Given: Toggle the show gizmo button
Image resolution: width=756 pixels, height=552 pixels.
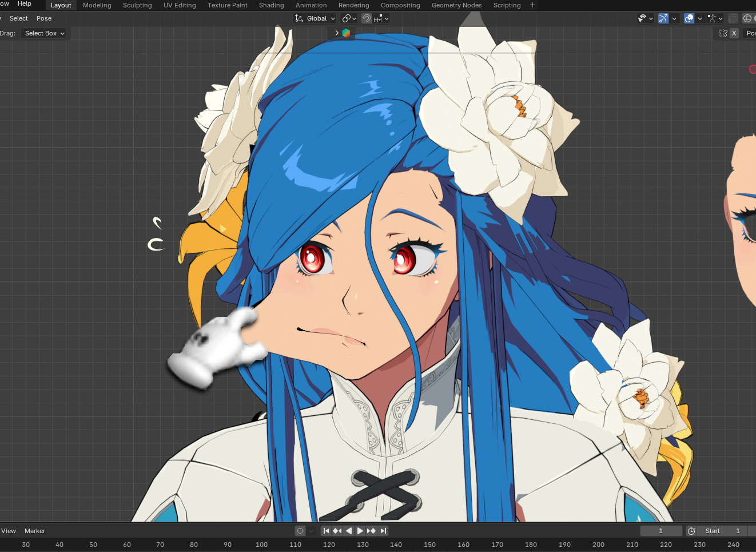Looking at the screenshot, I should 663,18.
